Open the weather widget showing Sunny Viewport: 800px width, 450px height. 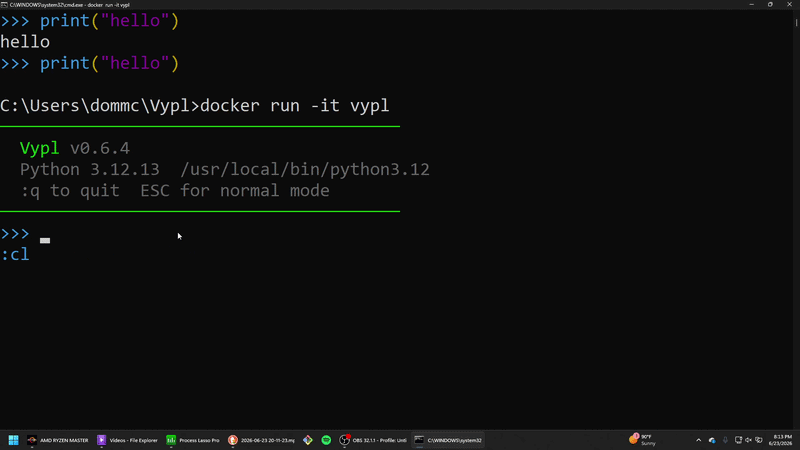pos(642,440)
